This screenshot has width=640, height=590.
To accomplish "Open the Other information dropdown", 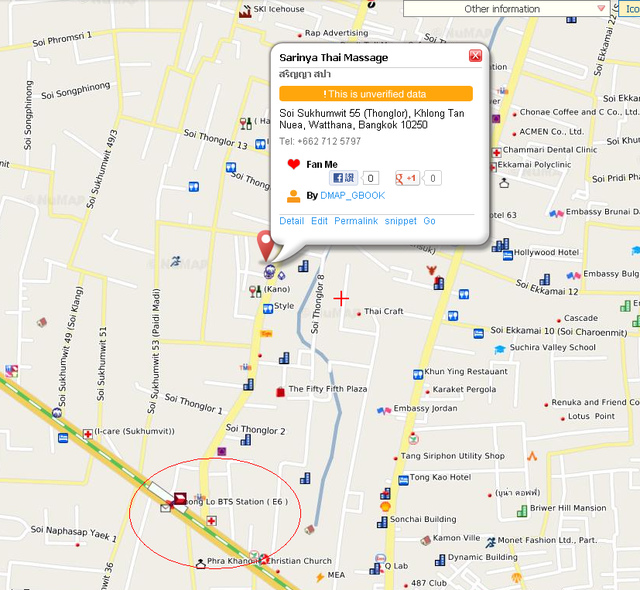I will (507, 9).
